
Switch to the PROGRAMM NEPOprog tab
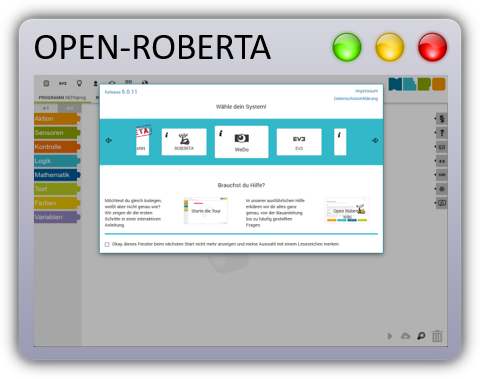pos(62,98)
